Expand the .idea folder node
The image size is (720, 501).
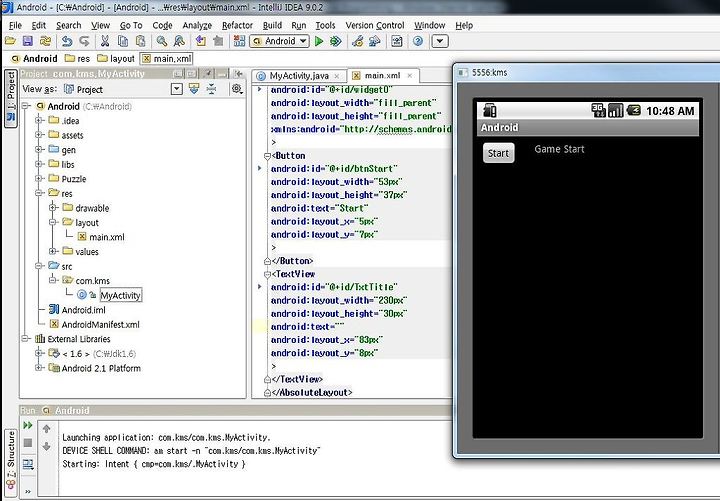pos(39,120)
